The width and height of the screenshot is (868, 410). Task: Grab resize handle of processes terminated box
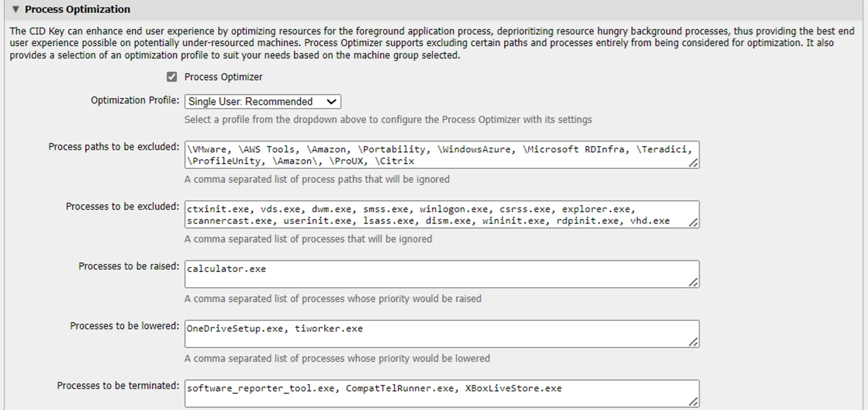pos(693,402)
